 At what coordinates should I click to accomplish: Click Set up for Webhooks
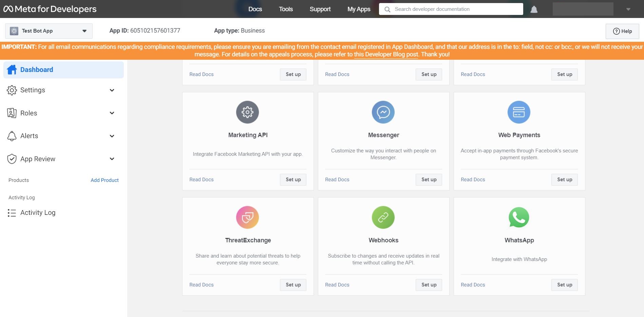coord(429,285)
